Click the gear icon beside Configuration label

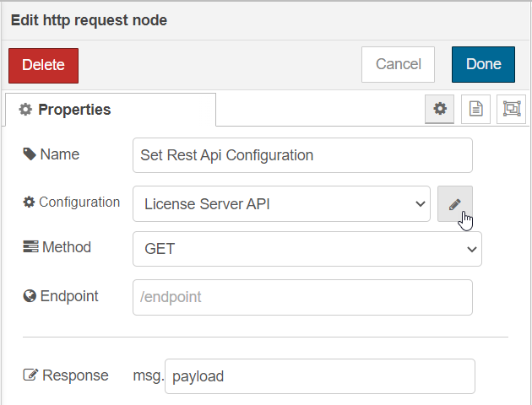(x=29, y=202)
